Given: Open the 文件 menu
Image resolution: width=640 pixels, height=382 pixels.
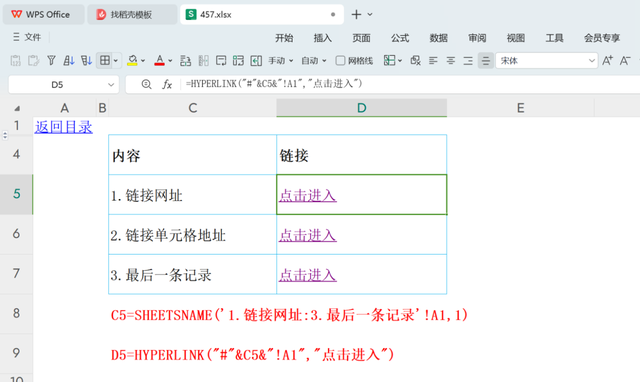Looking at the screenshot, I should [27, 37].
